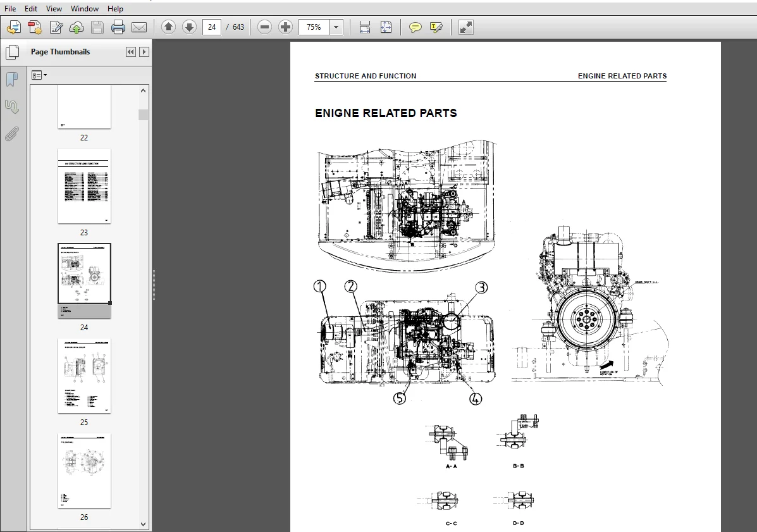Click the Read Mode expand icon
757x532 pixels.
pos(466,27)
